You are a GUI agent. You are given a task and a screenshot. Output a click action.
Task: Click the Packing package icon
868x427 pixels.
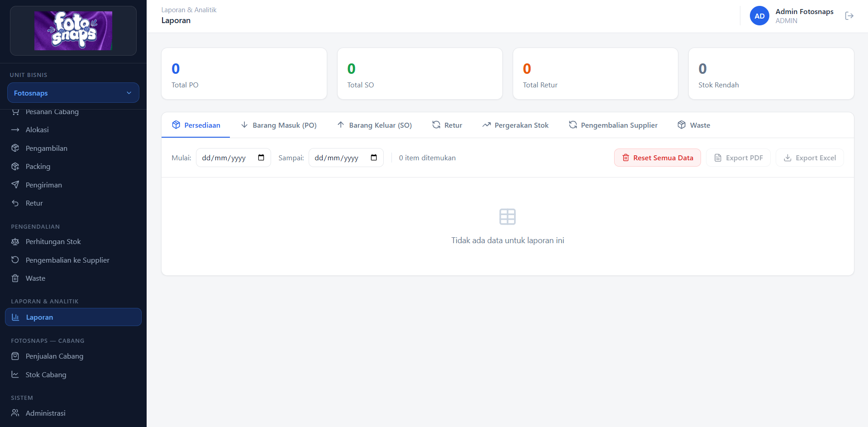tap(15, 167)
